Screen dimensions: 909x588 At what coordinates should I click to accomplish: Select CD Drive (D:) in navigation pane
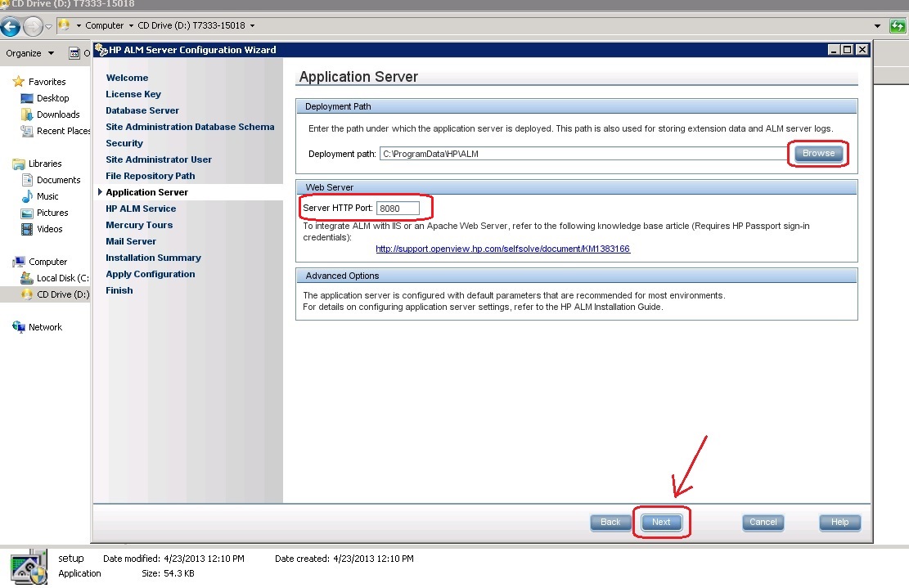coord(63,294)
